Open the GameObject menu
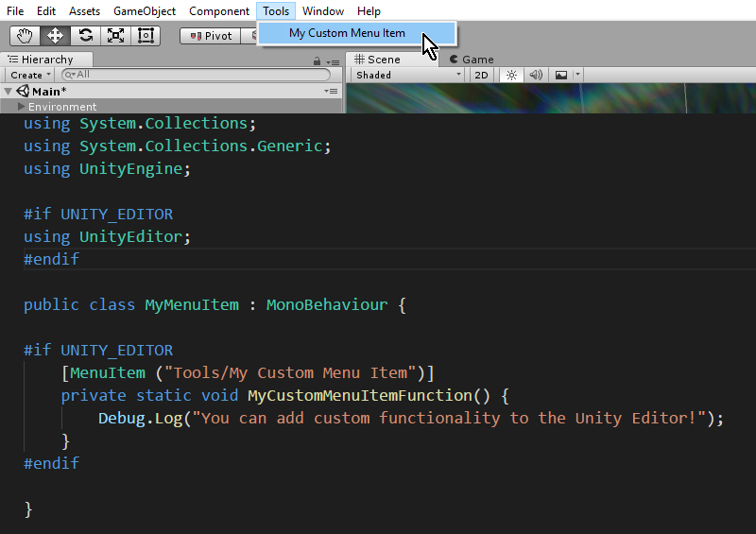756x534 pixels. coord(145,10)
